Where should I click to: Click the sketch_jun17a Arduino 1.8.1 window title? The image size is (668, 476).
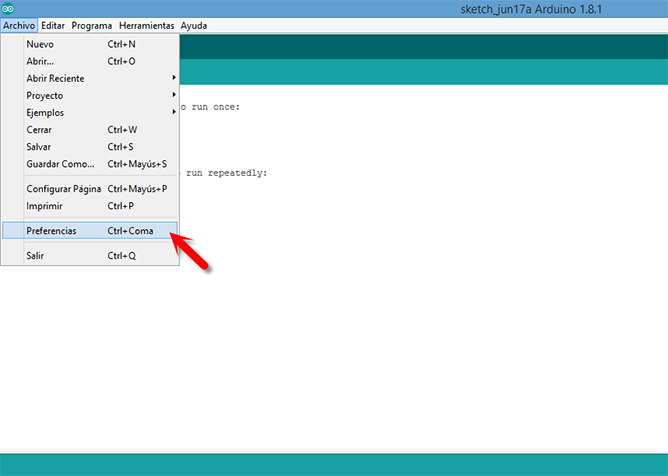click(x=531, y=9)
